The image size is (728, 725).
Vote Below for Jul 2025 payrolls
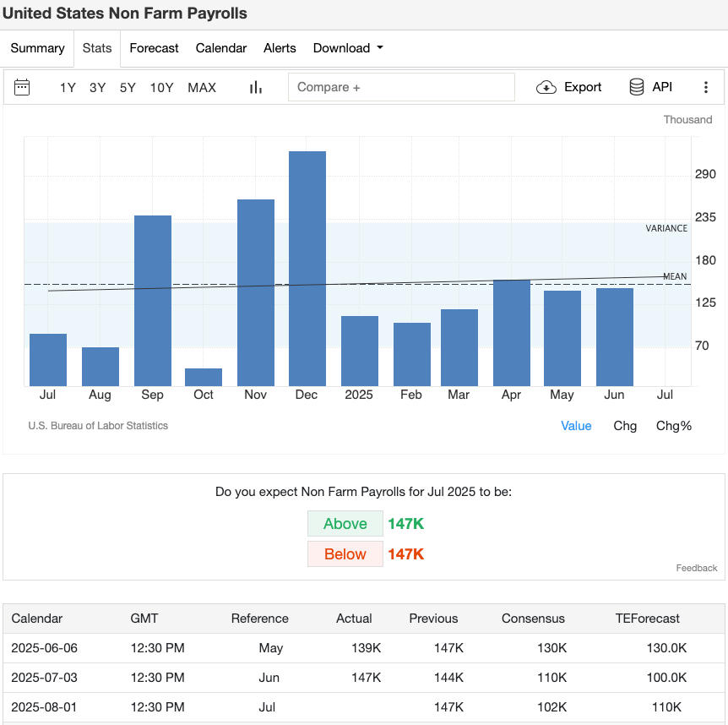(x=345, y=554)
